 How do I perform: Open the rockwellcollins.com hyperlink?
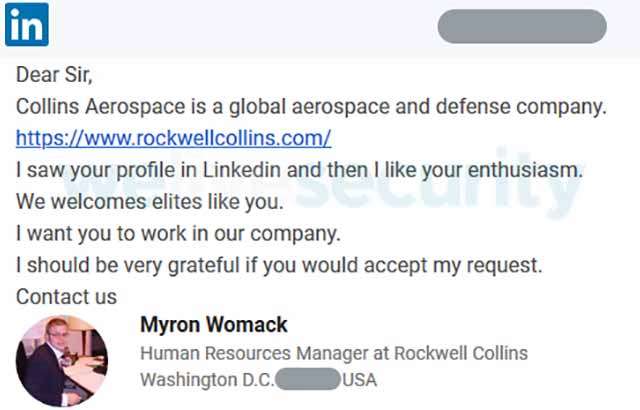tap(173, 138)
